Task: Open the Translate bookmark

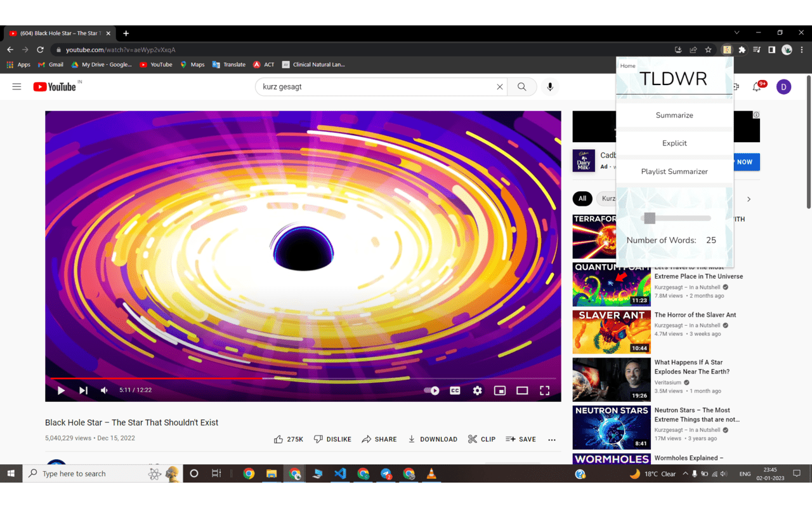Action: (229, 65)
